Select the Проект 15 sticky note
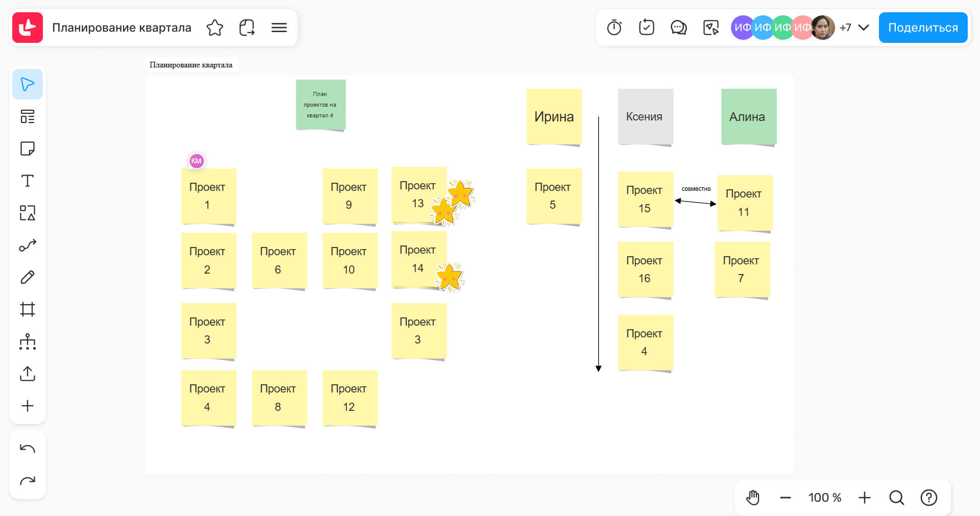980x516 pixels. pyautogui.click(x=645, y=199)
